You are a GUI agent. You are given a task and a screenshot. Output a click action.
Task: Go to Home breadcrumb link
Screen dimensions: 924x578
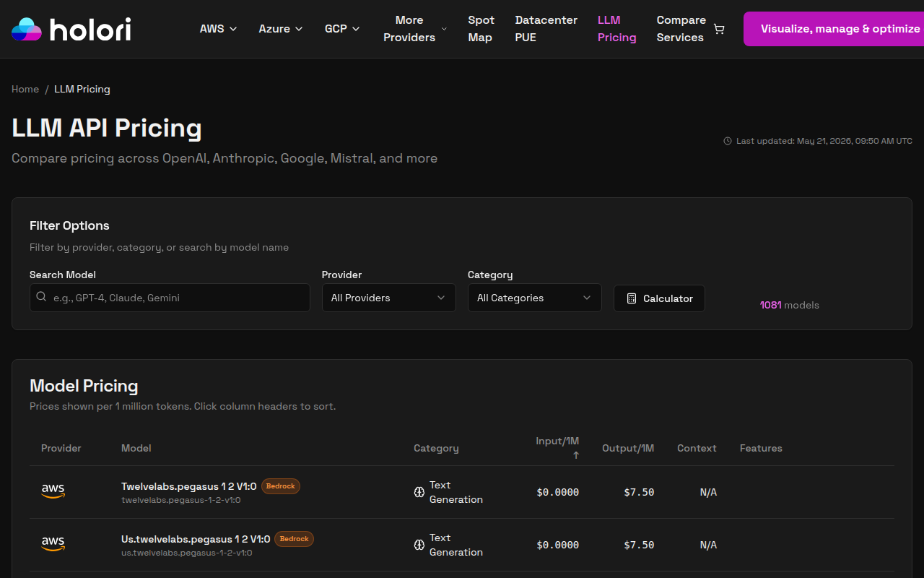pos(25,89)
